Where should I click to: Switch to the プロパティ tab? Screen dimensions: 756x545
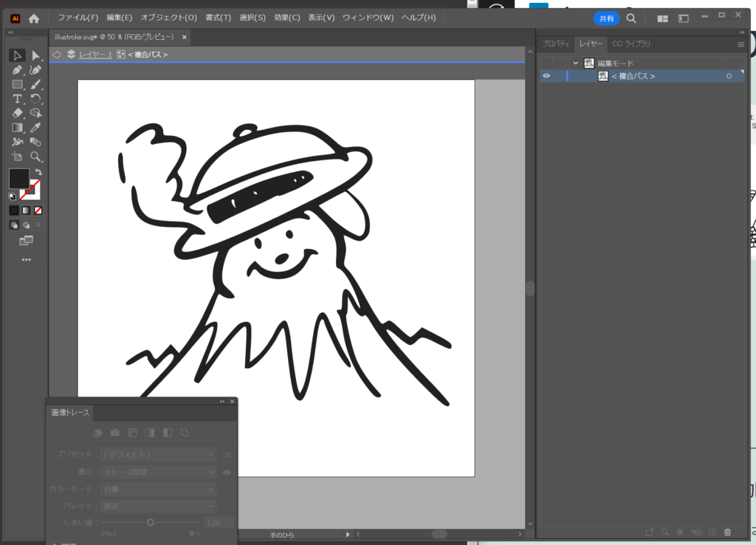click(556, 44)
